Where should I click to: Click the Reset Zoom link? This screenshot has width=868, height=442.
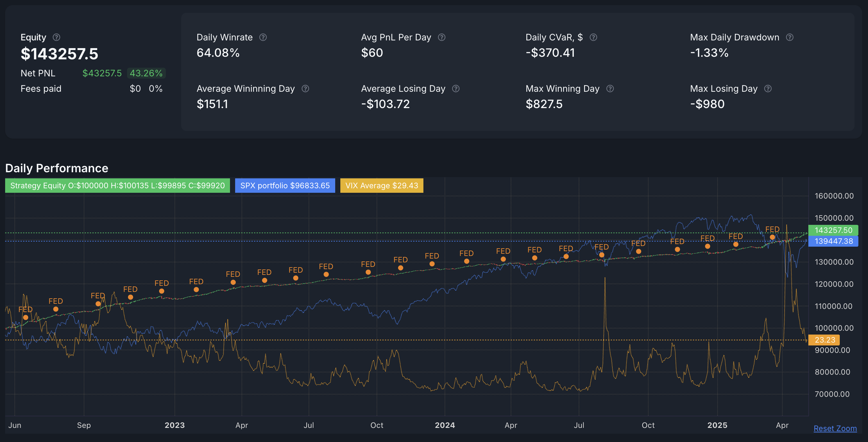tap(835, 428)
